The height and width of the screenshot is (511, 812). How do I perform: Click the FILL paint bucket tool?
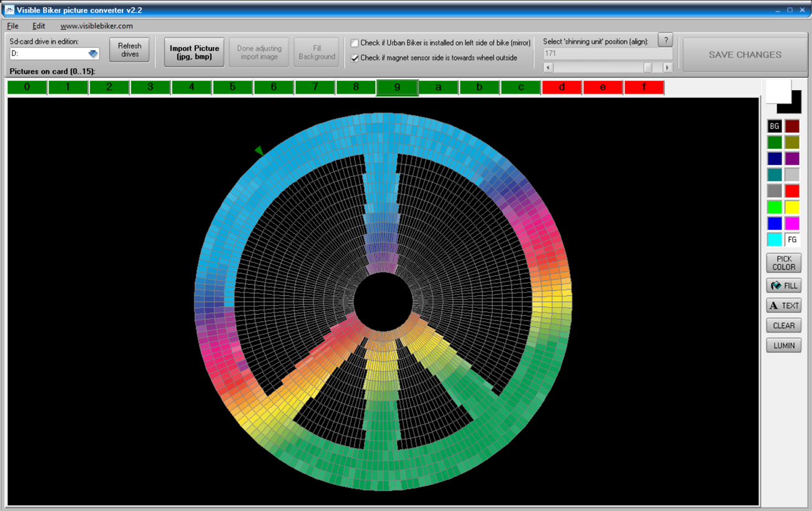click(783, 285)
